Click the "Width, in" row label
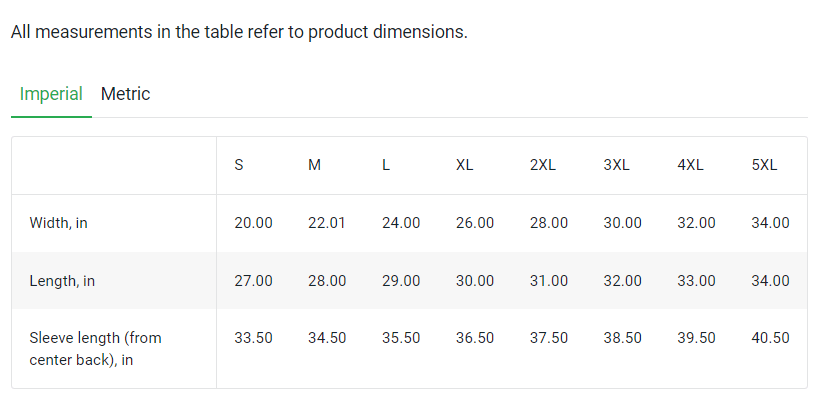Viewport: 817px width, 402px height. pyautogui.click(x=59, y=223)
